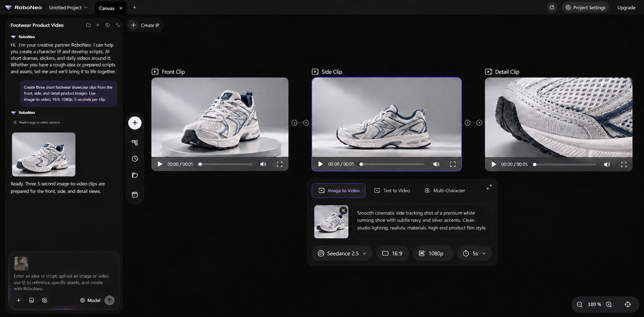Play the Side Clip video
Screen dimensions: 644x317
coord(320,164)
